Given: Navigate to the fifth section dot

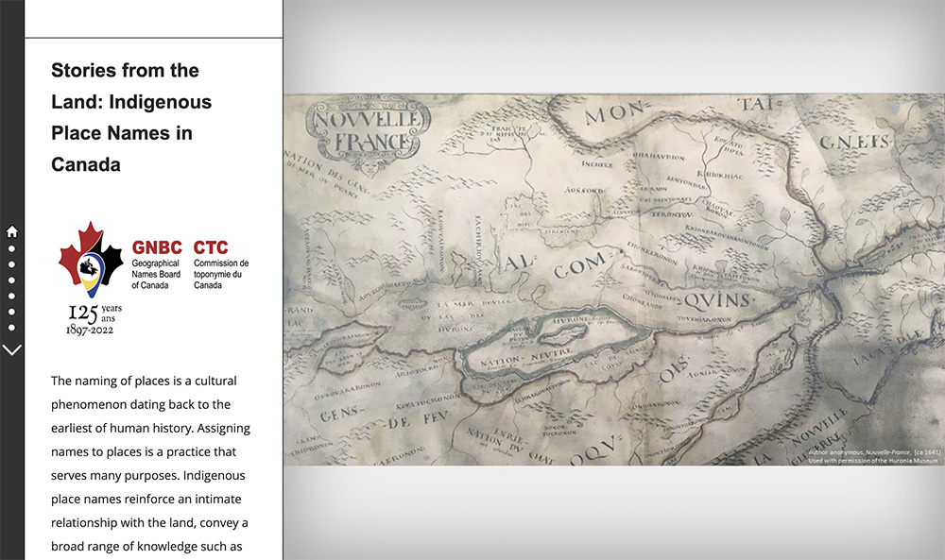Looking at the screenshot, I should [x=12, y=312].
